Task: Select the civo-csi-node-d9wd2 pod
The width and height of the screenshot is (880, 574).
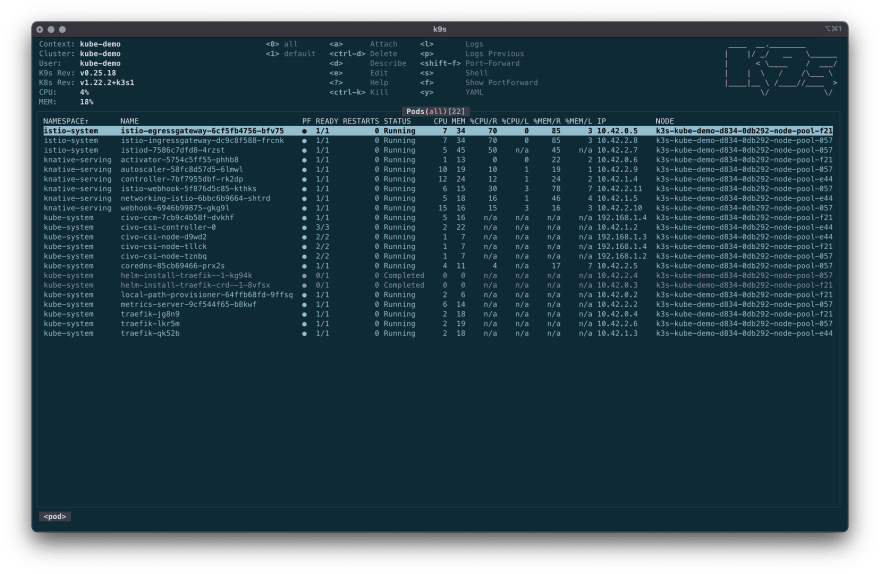Action: coord(438,237)
